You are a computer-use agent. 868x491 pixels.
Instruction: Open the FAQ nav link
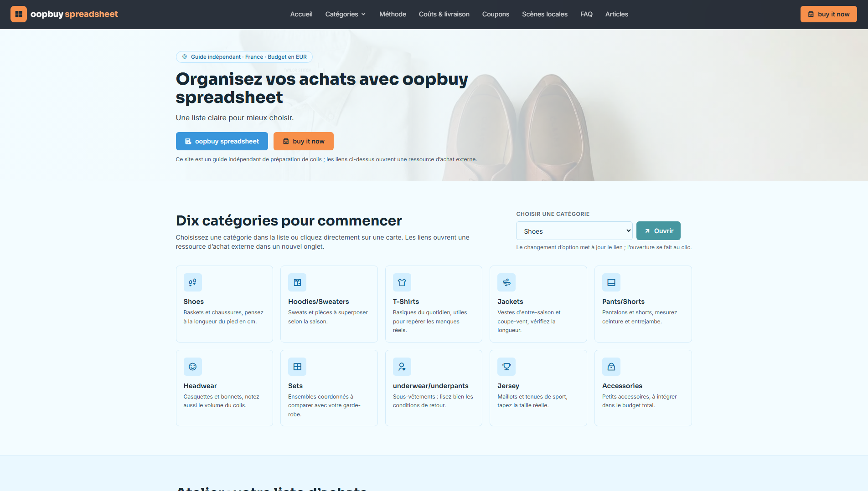586,14
